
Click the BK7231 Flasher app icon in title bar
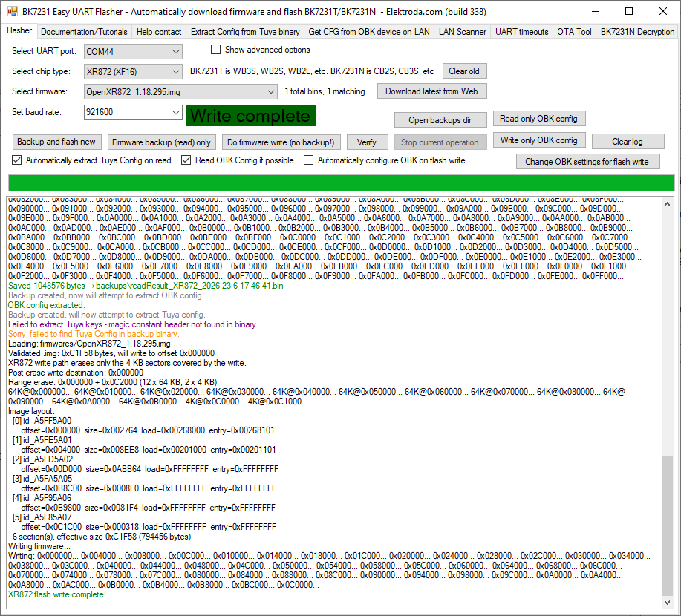tap(12, 11)
